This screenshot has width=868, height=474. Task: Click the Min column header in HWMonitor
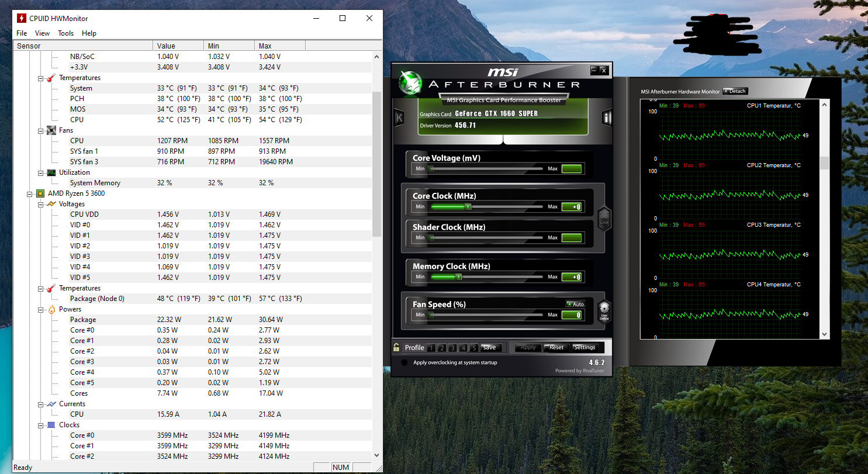point(229,46)
